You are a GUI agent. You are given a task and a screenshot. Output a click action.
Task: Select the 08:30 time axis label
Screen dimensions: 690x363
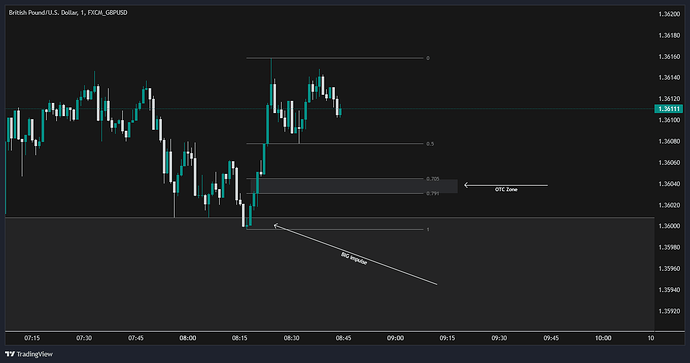[291, 338]
